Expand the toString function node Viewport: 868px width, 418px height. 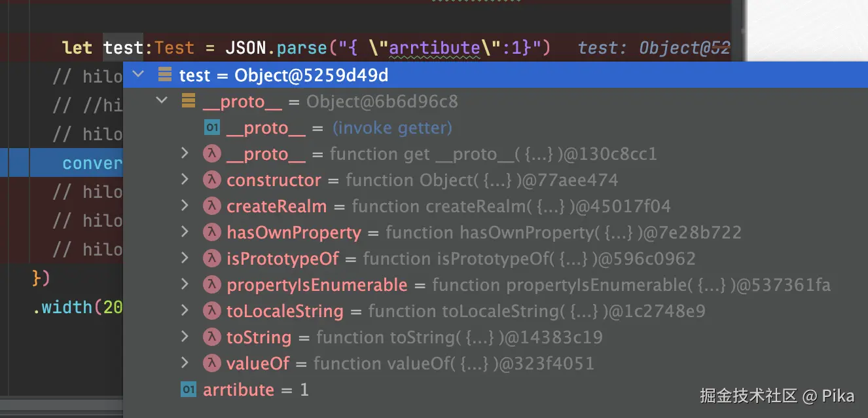pyautogui.click(x=185, y=337)
